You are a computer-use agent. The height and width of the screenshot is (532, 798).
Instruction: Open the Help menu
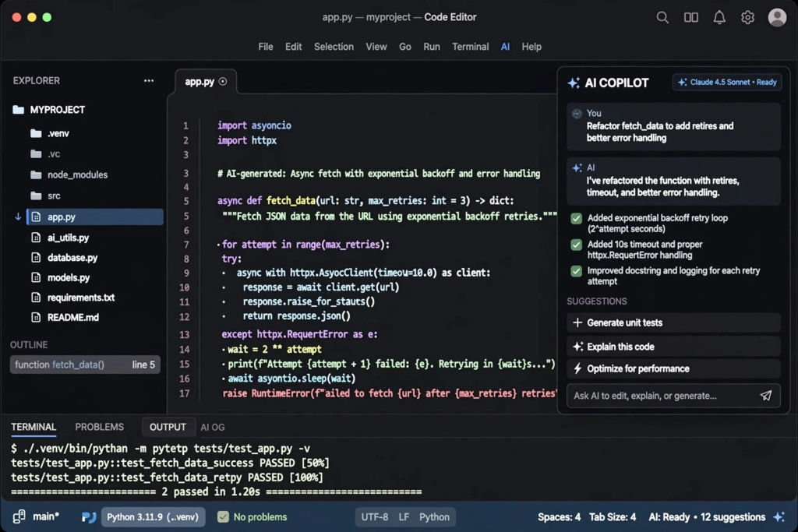click(x=531, y=47)
